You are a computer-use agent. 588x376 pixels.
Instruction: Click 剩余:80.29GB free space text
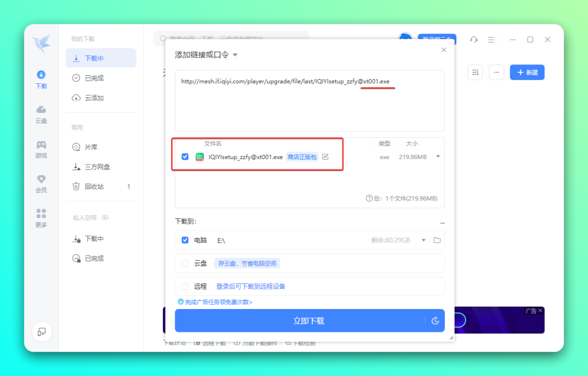390,240
